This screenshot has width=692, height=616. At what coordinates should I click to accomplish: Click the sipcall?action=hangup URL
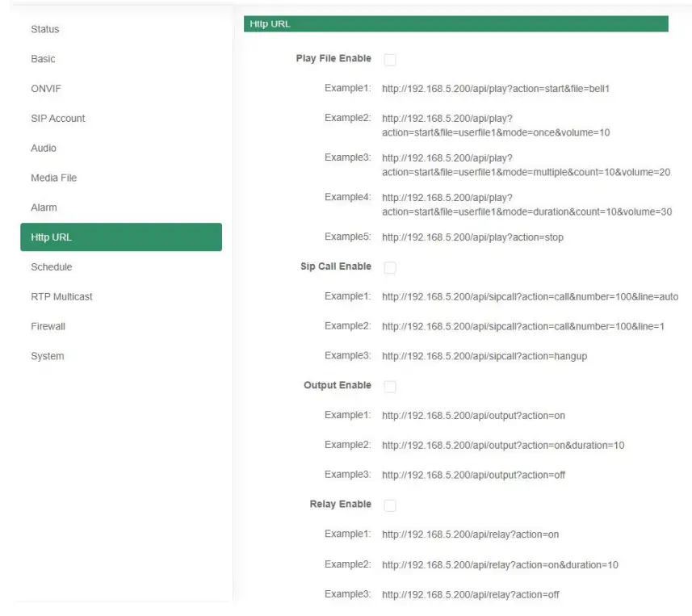(x=484, y=356)
